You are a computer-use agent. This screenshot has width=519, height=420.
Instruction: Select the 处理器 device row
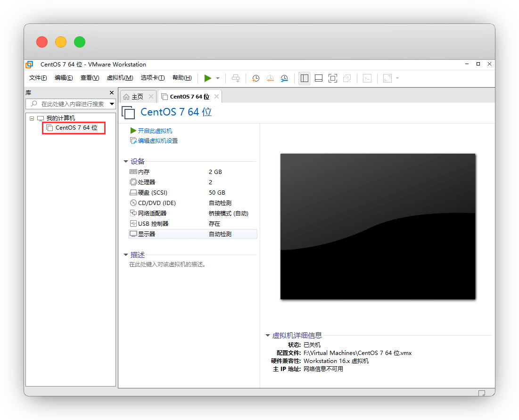(x=192, y=182)
